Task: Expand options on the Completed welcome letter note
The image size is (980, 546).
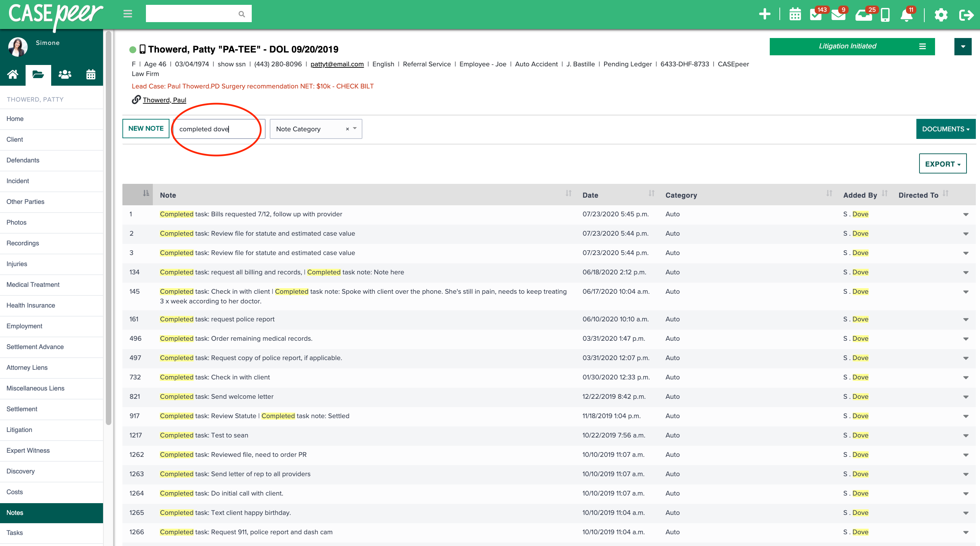Action: coord(965,397)
